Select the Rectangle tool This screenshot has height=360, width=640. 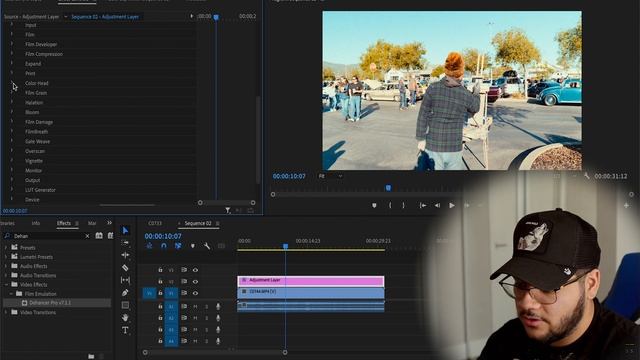click(x=125, y=305)
